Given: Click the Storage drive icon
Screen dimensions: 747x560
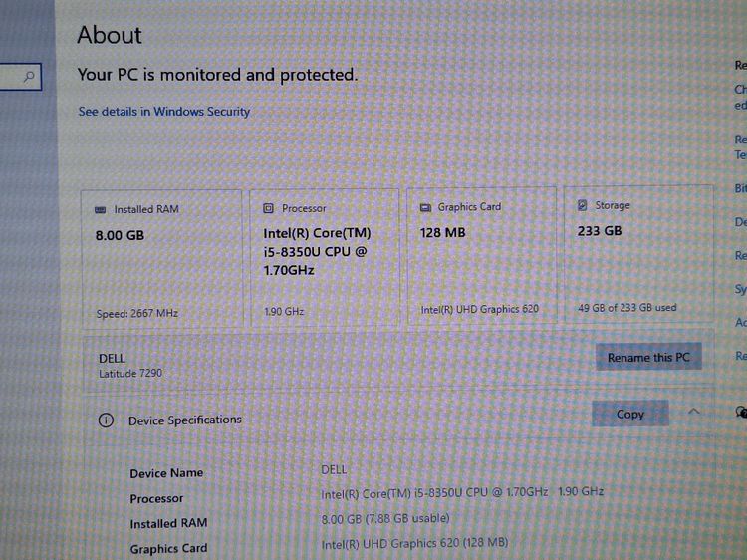Looking at the screenshot, I should point(583,205).
